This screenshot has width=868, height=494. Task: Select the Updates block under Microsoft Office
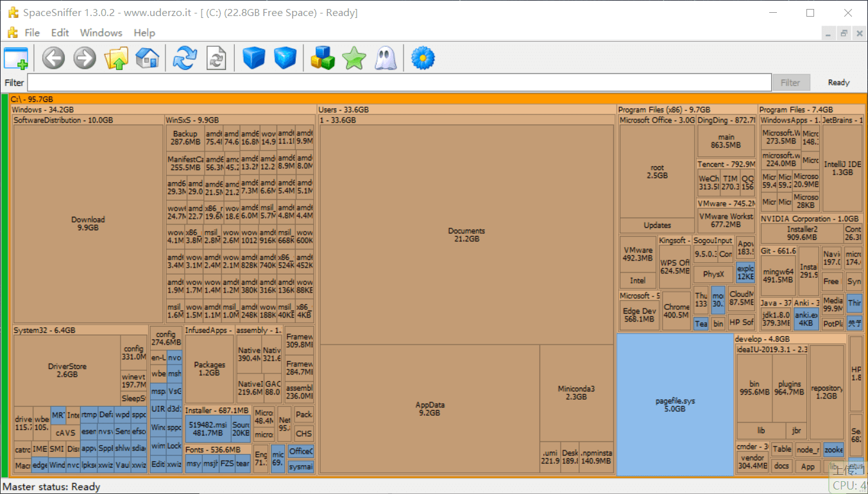click(x=657, y=225)
